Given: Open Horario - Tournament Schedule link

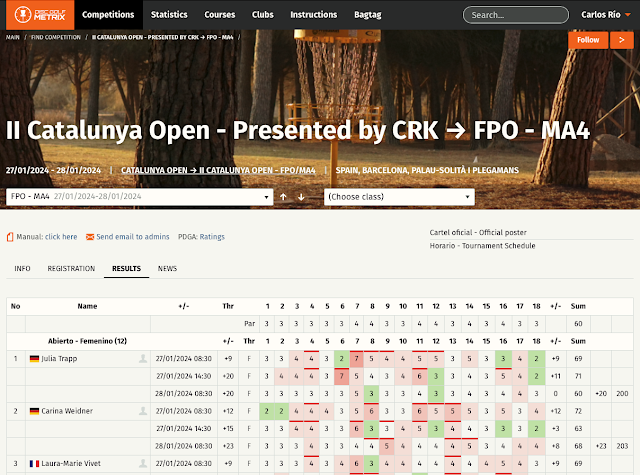Looking at the screenshot, I should [x=482, y=246].
